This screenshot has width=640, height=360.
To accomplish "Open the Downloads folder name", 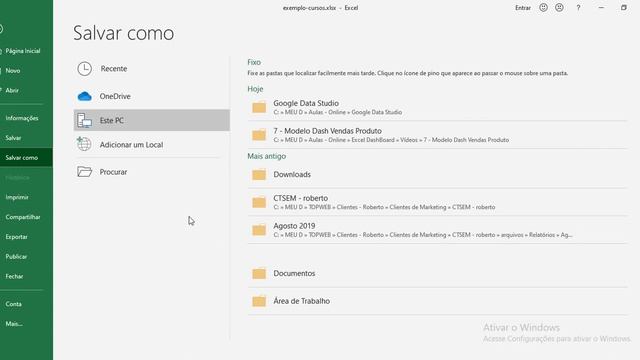I will point(292,174).
